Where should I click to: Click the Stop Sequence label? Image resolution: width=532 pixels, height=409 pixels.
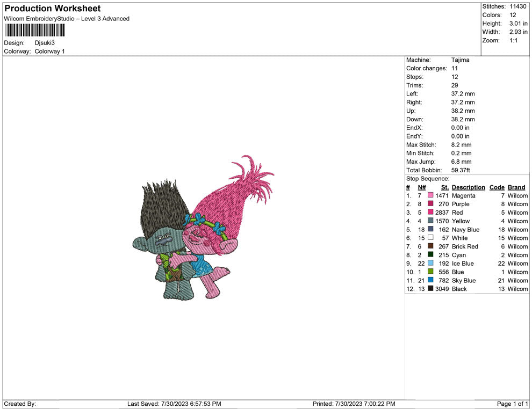[x=428, y=179]
